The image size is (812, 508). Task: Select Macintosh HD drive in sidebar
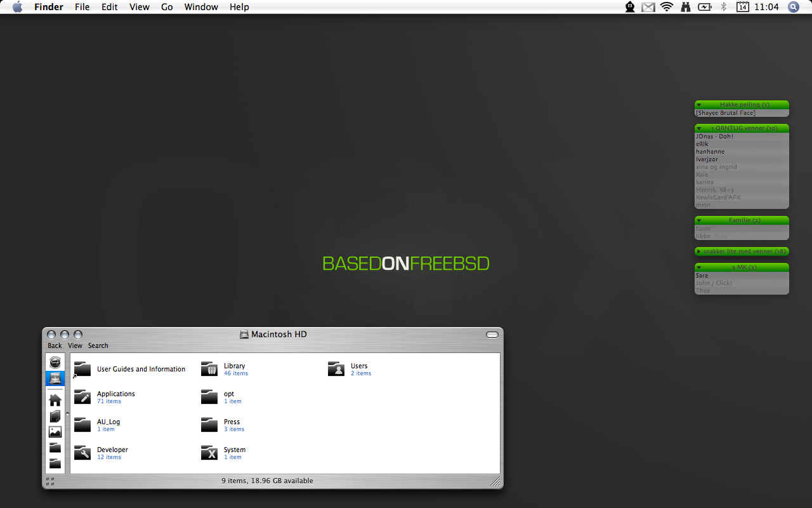pos(55,378)
